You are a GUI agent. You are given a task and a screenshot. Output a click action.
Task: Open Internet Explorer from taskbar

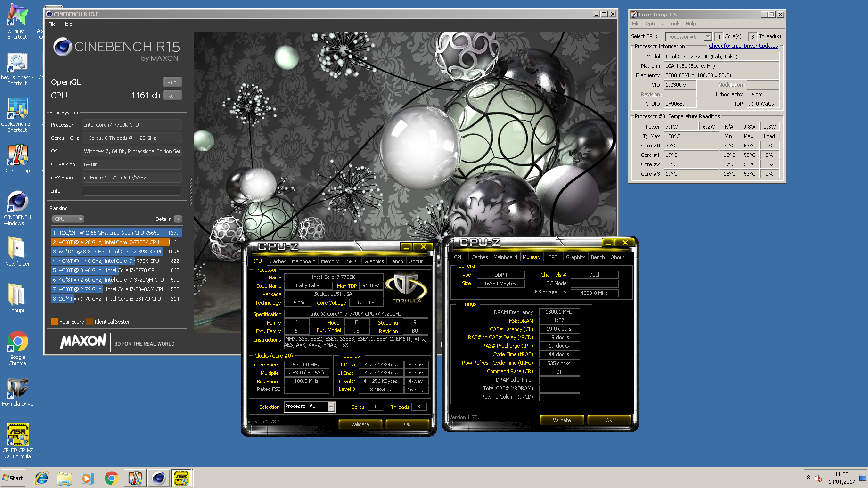(41, 478)
